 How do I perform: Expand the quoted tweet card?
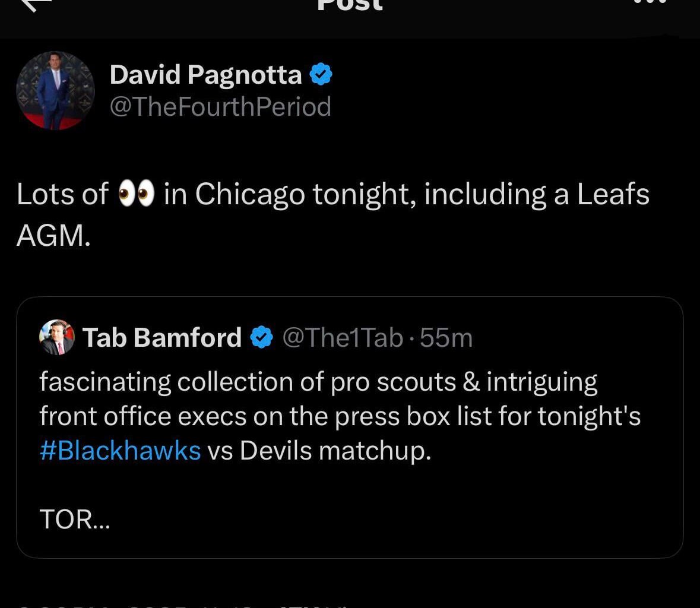click(x=350, y=427)
